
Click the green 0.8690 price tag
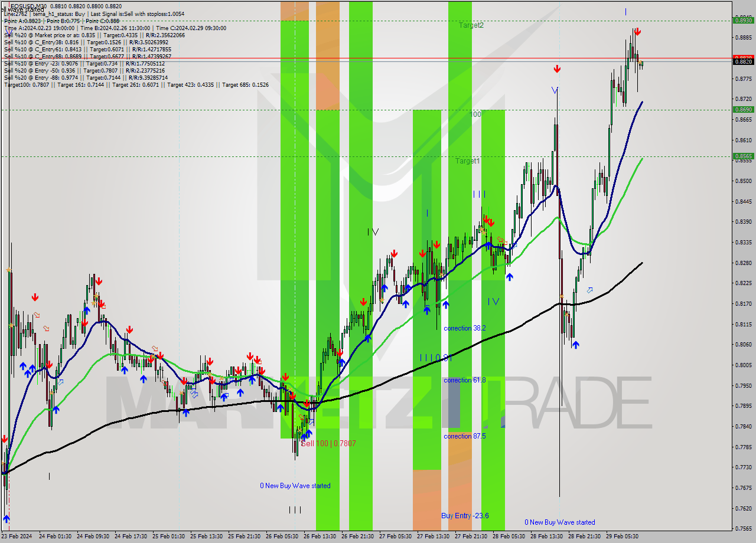[x=743, y=109]
